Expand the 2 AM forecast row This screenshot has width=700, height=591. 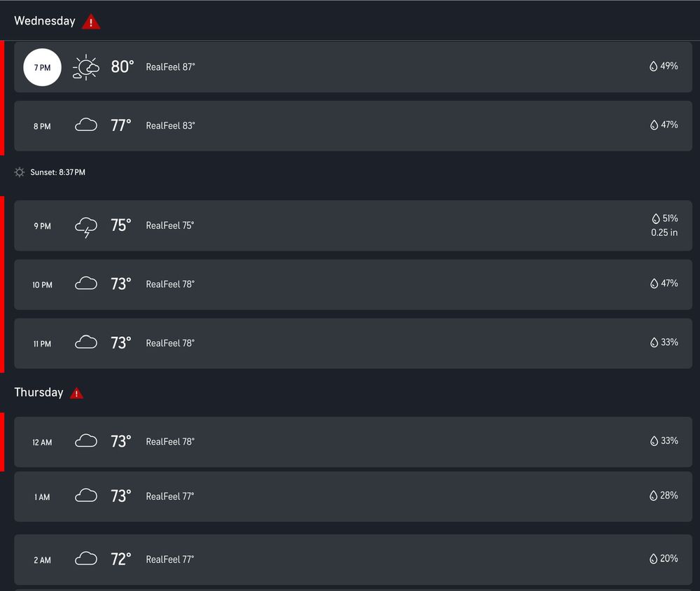[353, 559]
